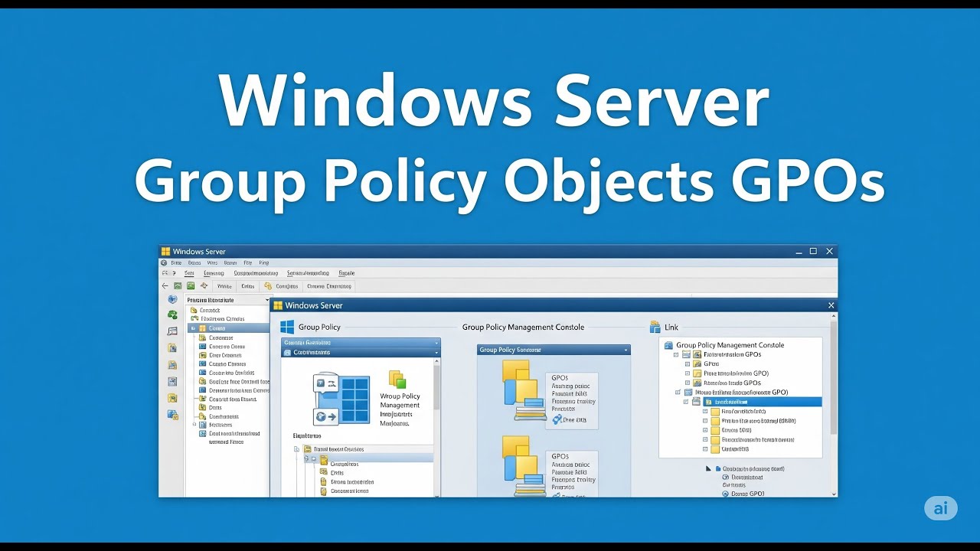Image resolution: width=980 pixels, height=551 pixels.
Task: Click the globe icon in the rear window sidebar
Action: 172,299
